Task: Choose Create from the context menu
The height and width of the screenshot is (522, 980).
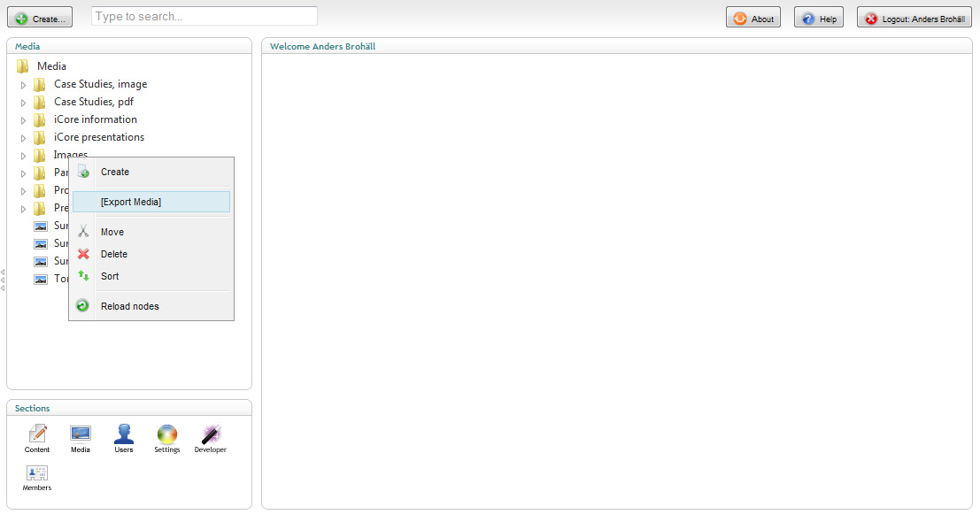Action: [115, 172]
